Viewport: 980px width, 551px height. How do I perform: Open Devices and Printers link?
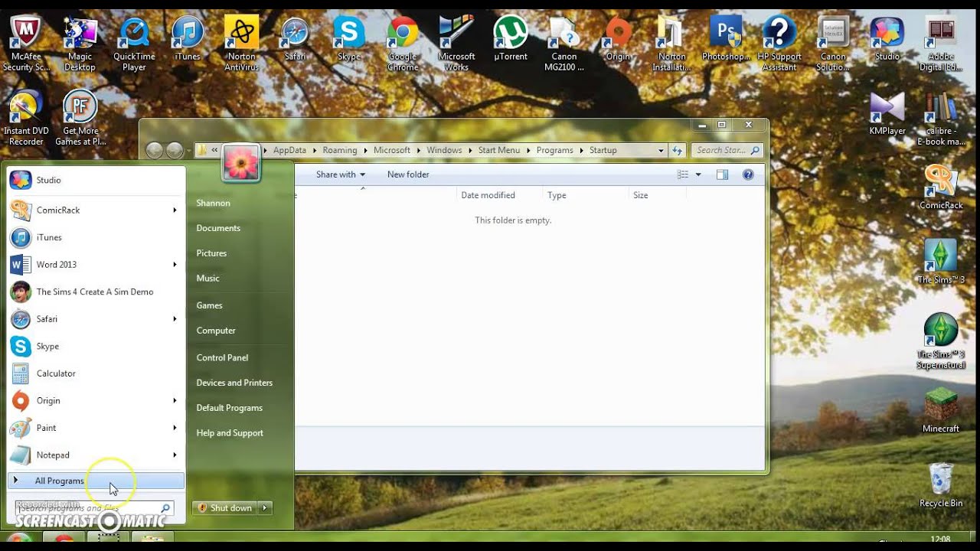(x=234, y=383)
